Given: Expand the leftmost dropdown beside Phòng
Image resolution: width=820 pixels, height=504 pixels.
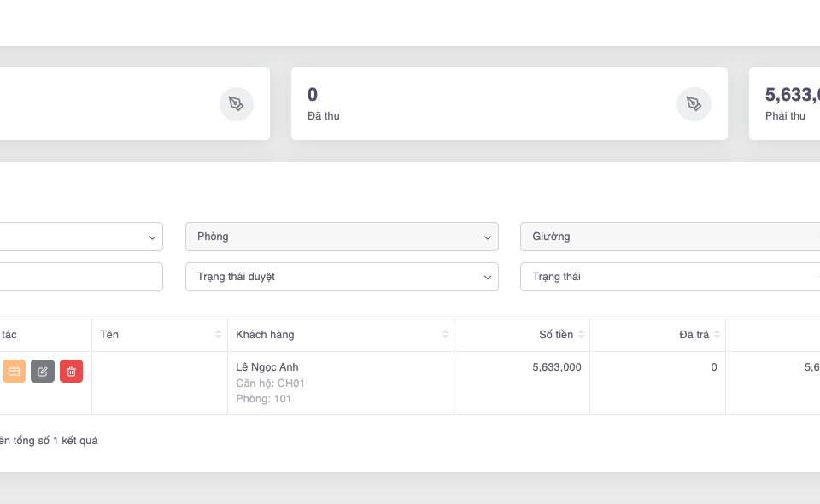Looking at the screenshot, I should [81, 237].
